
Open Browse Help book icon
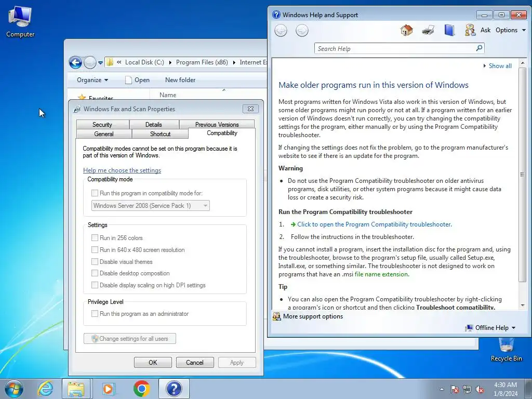coord(449,30)
